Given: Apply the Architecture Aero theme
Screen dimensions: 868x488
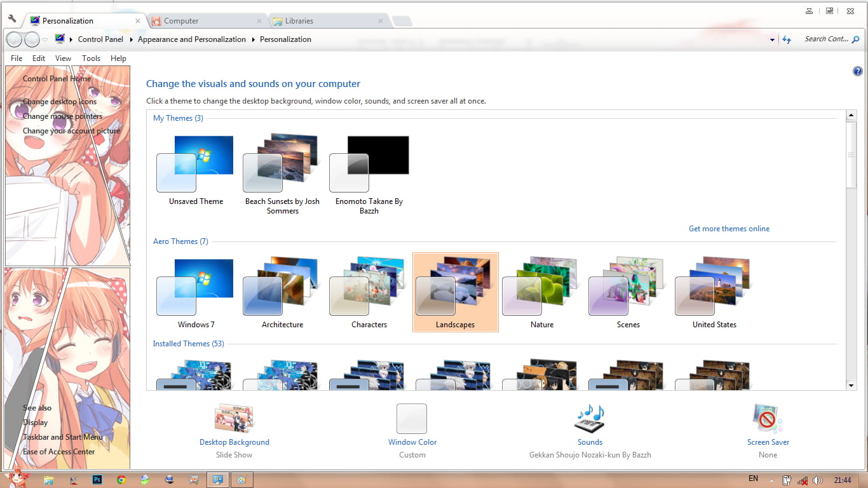Looking at the screenshot, I should tap(282, 293).
